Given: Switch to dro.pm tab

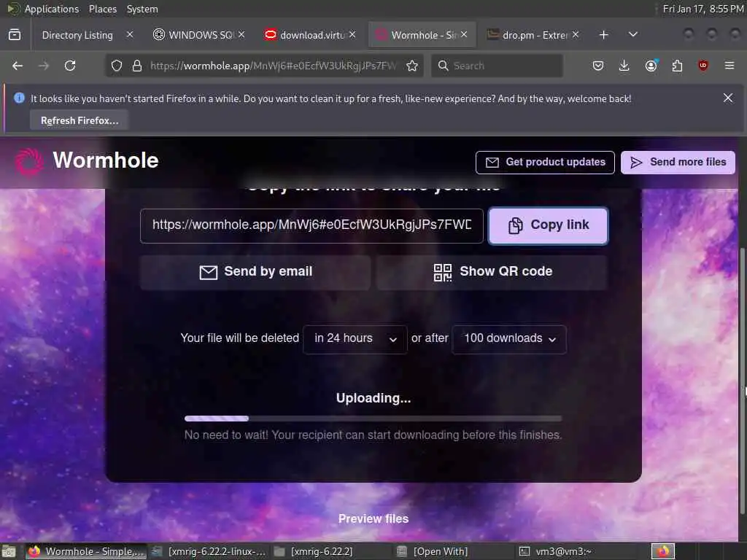Looking at the screenshot, I should 533,35.
